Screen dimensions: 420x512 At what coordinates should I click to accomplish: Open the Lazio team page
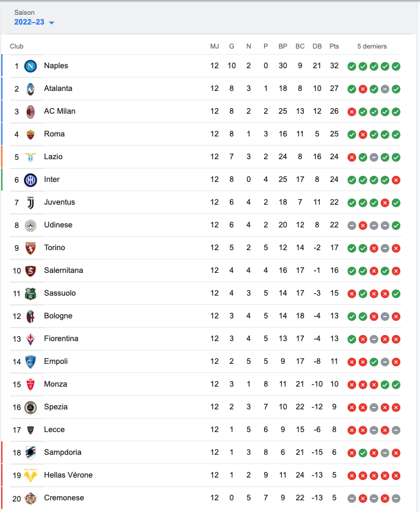tap(53, 157)
